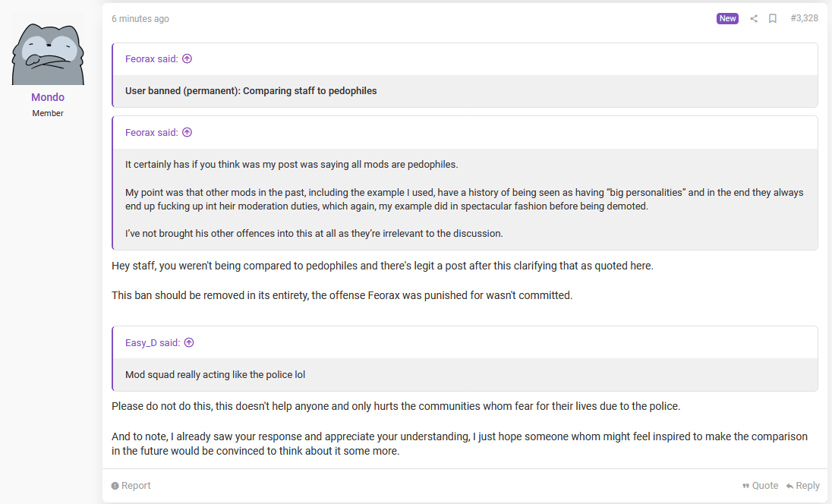Click the first Feorax said link
The image size is (832, 504).
pyautogui.click(x=152, y=59)
